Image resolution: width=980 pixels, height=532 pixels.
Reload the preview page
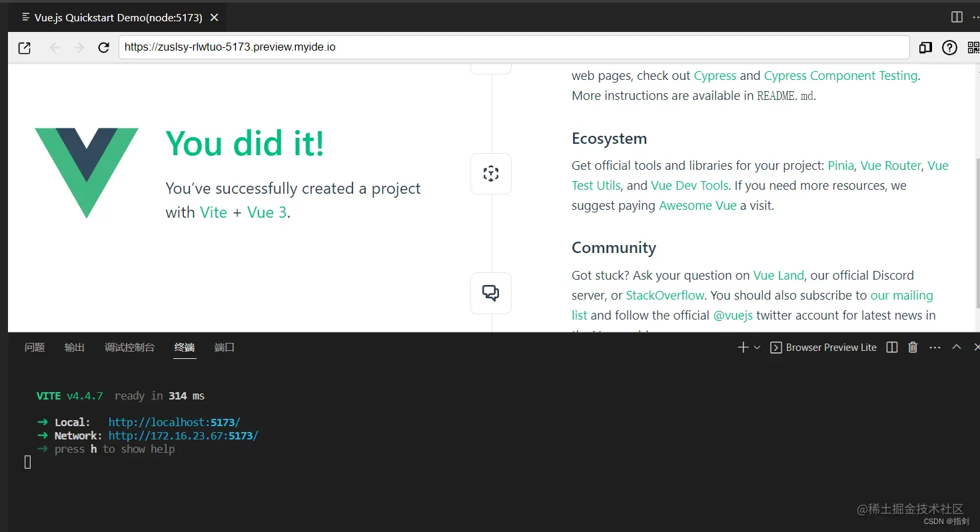(103, 48)
